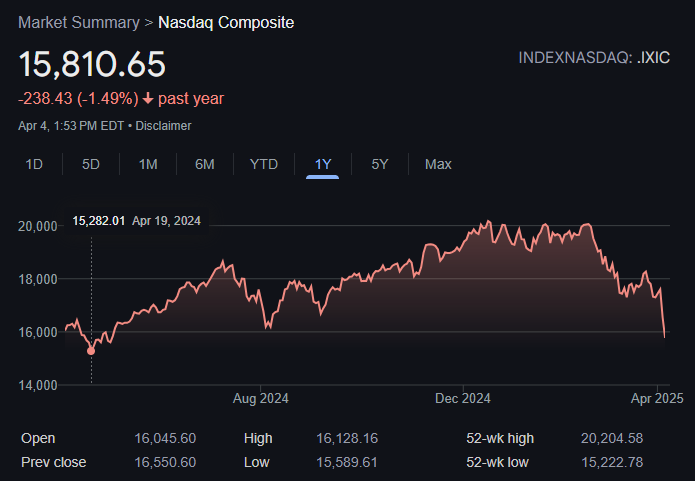The height and width of the screenshot is (481, 695).
Task: Click the Low value 15,589.61
Action: pos(347,462)
